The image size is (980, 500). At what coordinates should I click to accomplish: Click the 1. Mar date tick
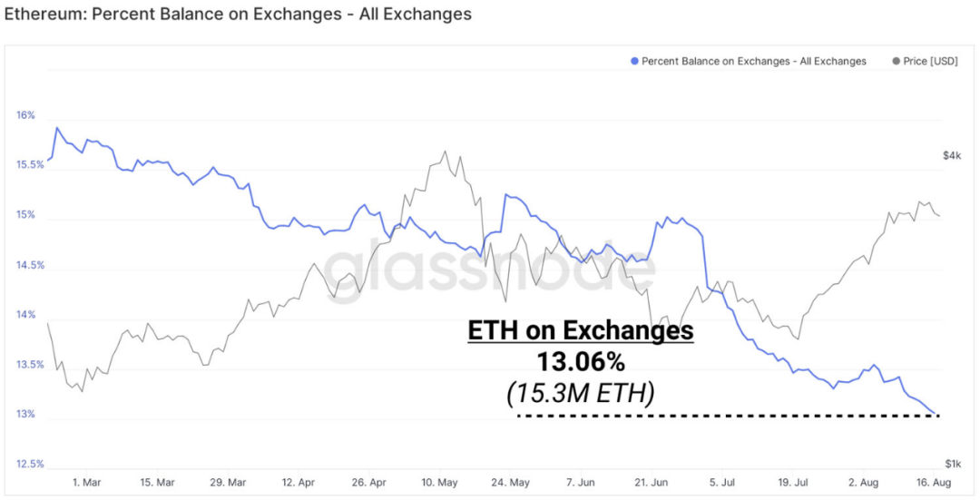pos(87,483)
